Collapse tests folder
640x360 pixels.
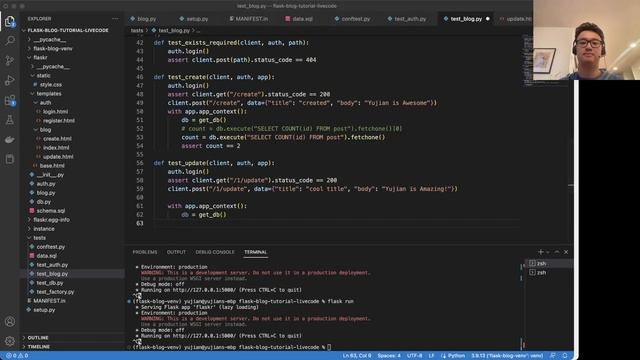[40, 238]
